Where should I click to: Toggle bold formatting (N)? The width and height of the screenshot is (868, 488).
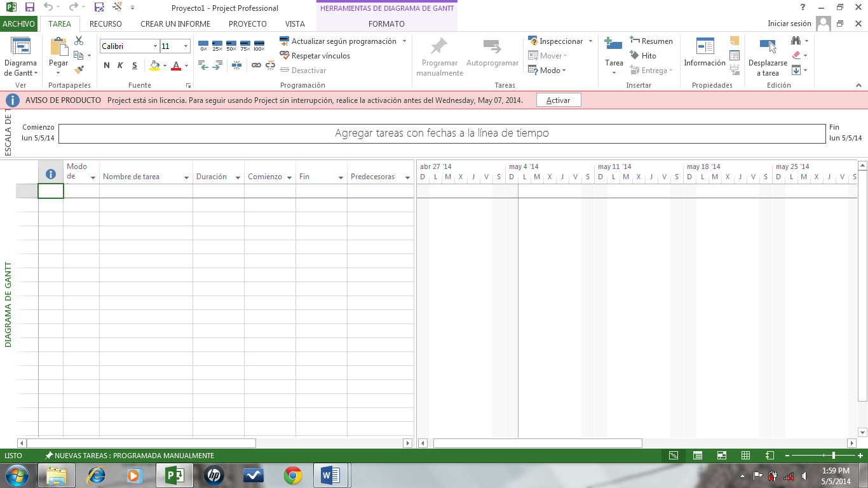click(107, 65)
